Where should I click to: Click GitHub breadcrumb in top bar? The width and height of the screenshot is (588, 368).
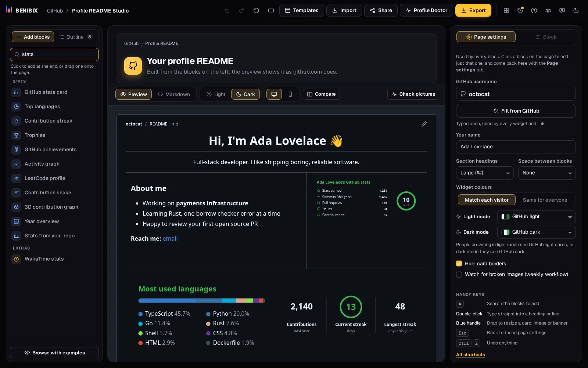tap(55, 11)
